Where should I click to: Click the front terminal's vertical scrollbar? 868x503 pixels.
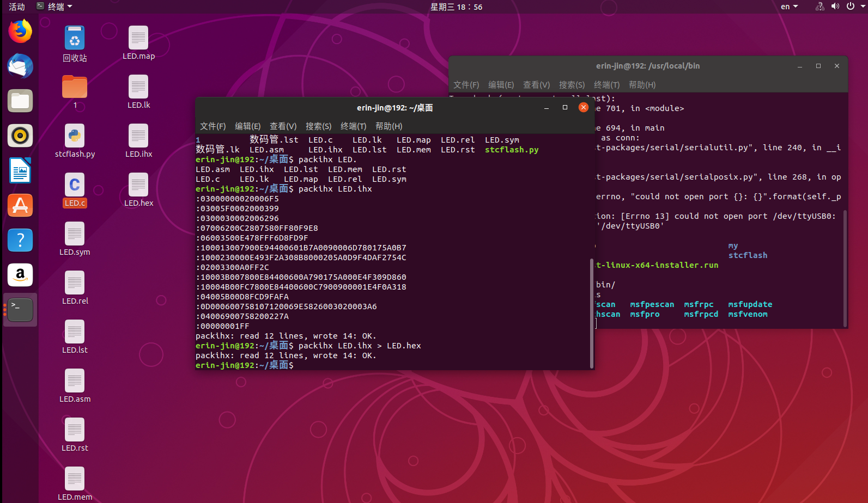click(x=592, y=313)
